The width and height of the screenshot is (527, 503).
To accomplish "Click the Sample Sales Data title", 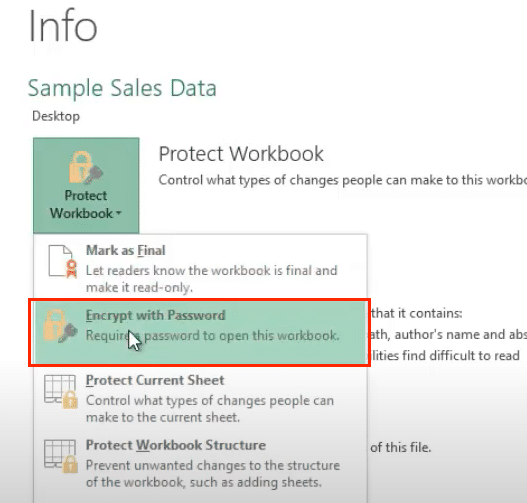I will point(122,88).
